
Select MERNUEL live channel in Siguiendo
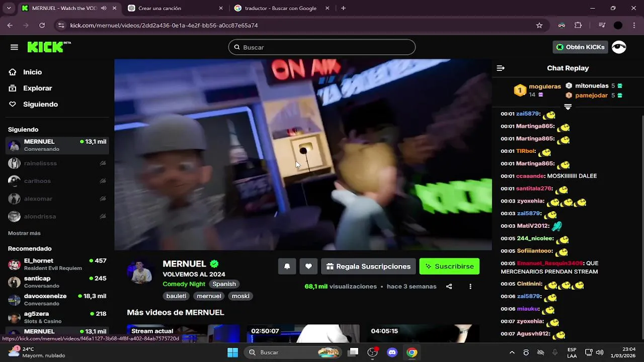pos(57,145)
